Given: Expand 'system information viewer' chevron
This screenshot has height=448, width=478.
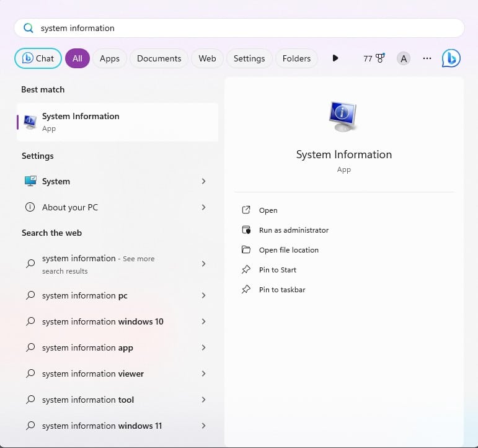Looking at the screenshot, I should (x=203, y=374).
